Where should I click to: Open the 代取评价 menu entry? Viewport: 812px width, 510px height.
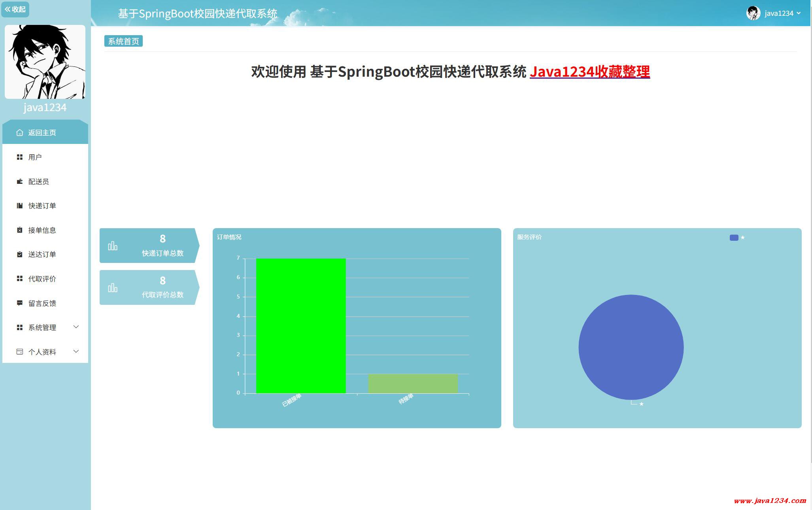point(42,279)
